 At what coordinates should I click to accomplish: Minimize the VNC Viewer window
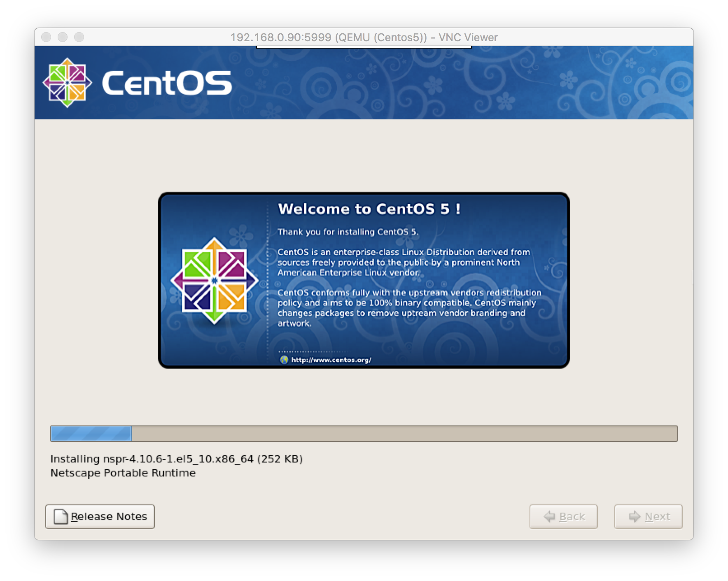(63, 37)
